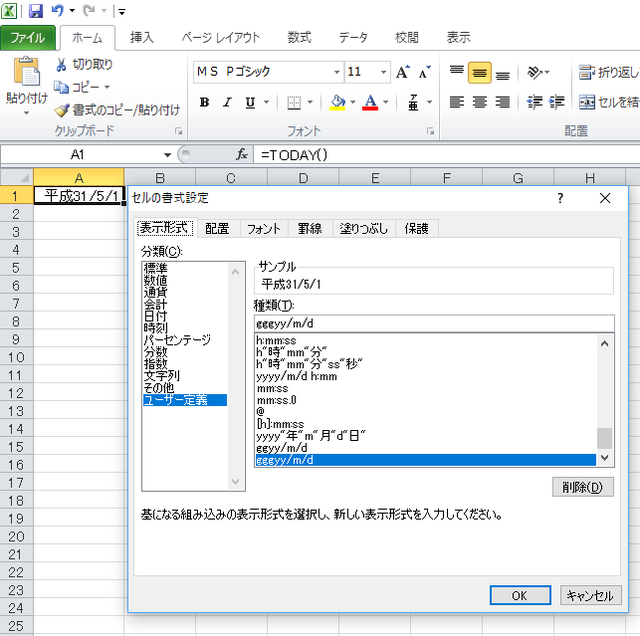Expand the Borders dropdown arrow
The width and height of the screenshot is (640, 636).
(310, 102)
